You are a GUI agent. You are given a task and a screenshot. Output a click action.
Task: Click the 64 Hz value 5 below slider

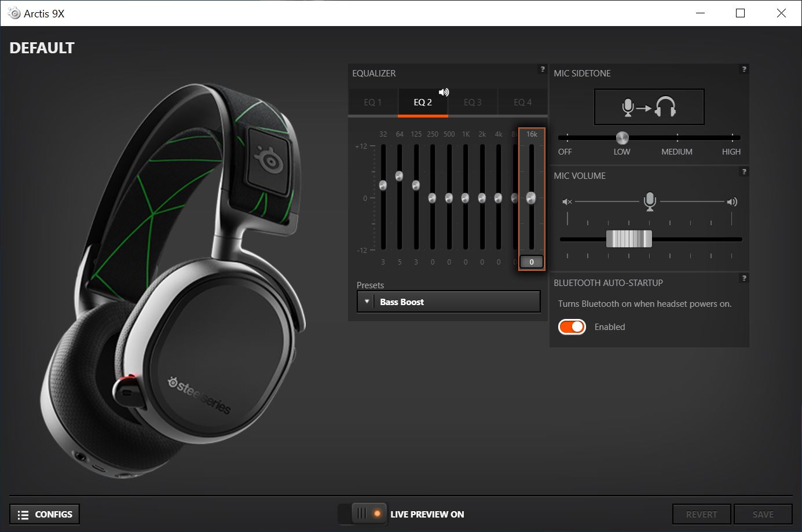(400, 262)
